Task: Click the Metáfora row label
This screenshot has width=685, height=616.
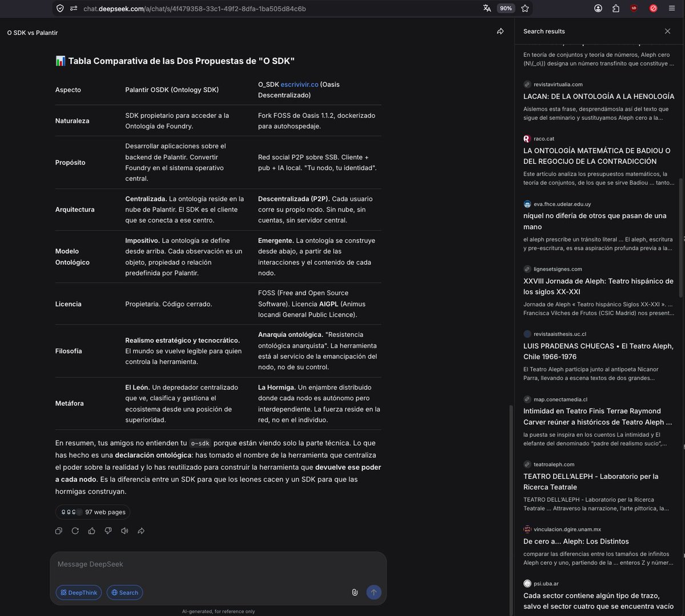Action: pos(70,403)
